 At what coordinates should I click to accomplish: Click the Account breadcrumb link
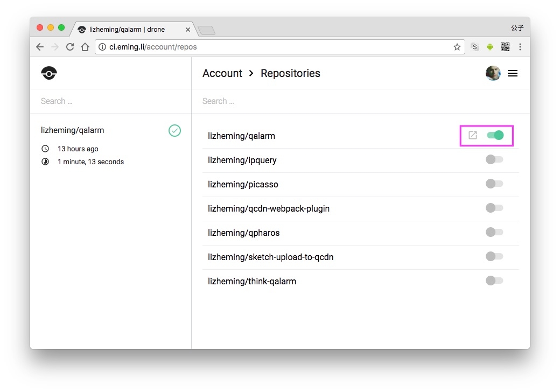point(222,73)
